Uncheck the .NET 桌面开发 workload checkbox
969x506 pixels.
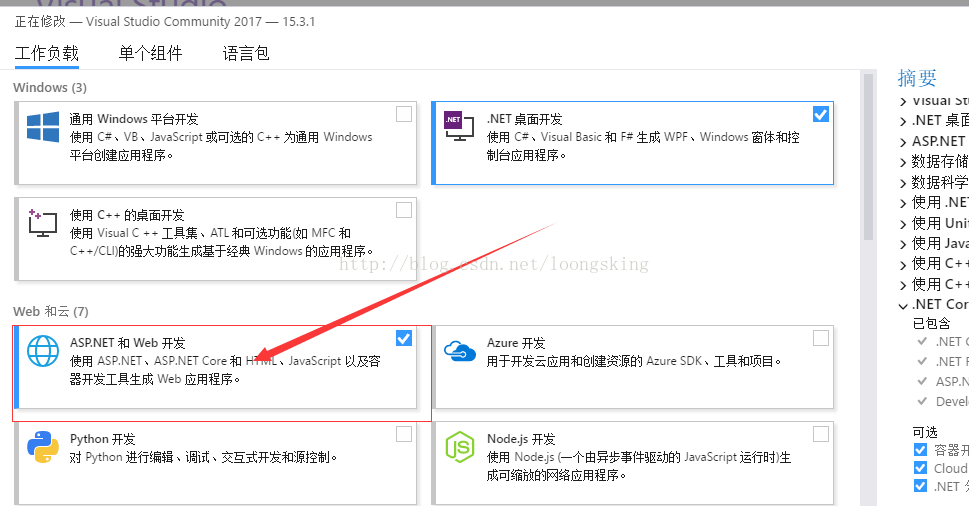click(x=821, y=114)
